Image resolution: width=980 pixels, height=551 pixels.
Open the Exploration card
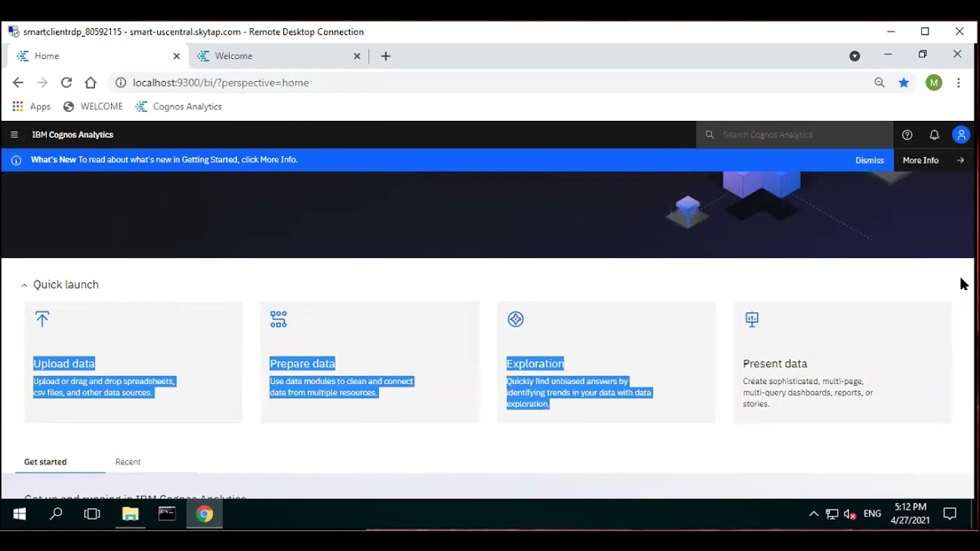(x=606, y=362)
